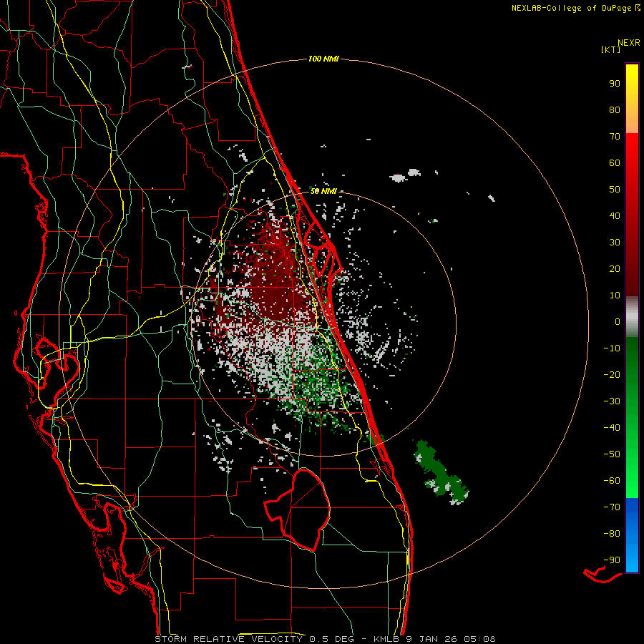Image resolution: width=644 pixels, height=644 pixels.
Task: Click the Lake Okeechobee outline on map
Action: (297, 509)
